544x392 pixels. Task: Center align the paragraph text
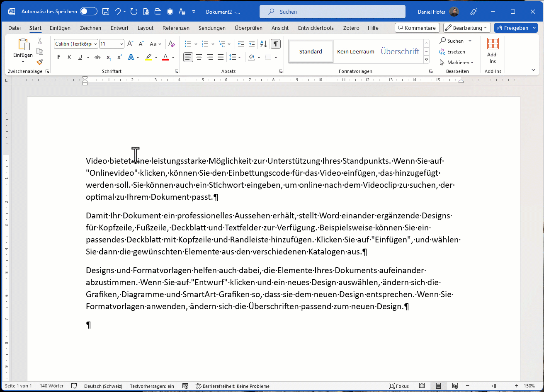point(199,57)
